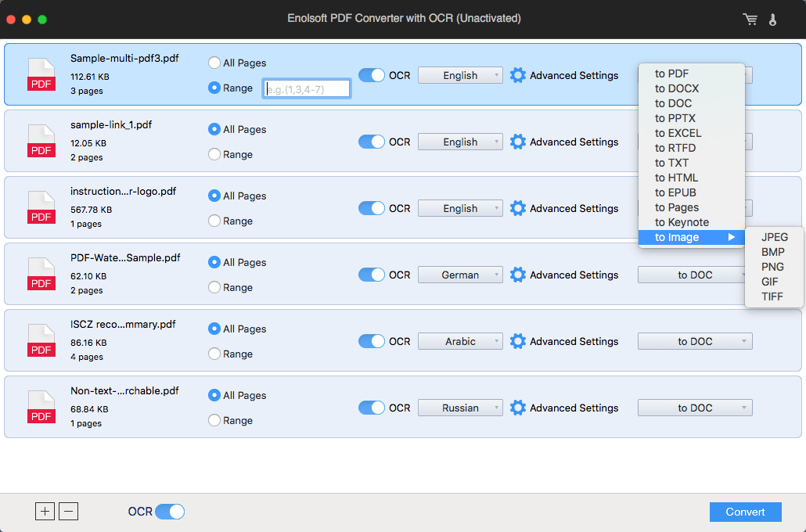The image size is (806, 532).
Task: Choose 'to Pages' from format menu
Action: tap(692, 207)
